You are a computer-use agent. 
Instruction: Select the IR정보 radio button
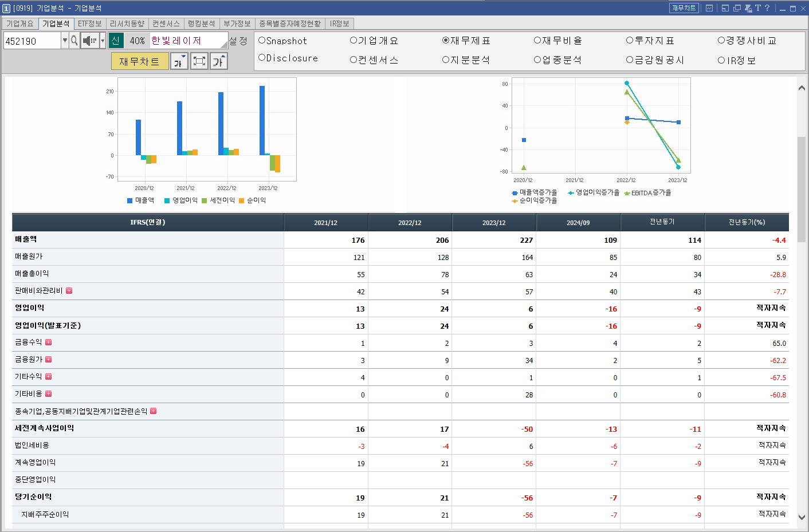tap(721, 60)
